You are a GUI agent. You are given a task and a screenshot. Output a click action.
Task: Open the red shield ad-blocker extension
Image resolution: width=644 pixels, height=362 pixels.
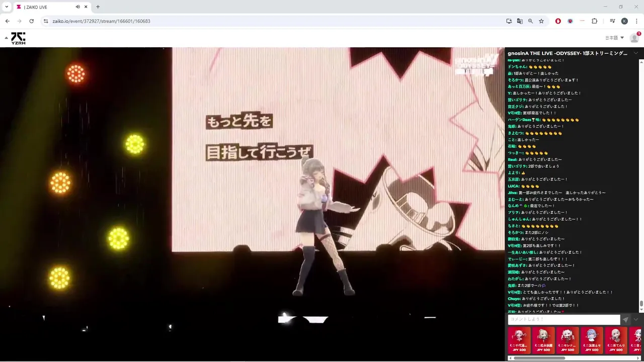click(558, 21)
